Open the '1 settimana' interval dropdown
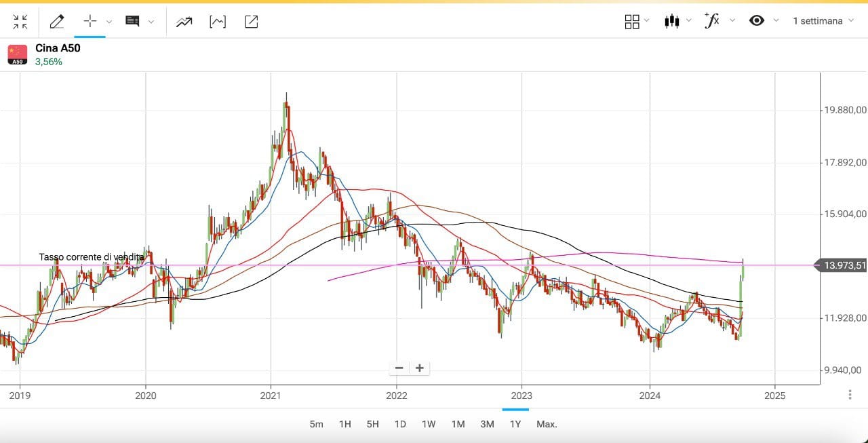This screenshot has width=868, height=443. point(823,21)
